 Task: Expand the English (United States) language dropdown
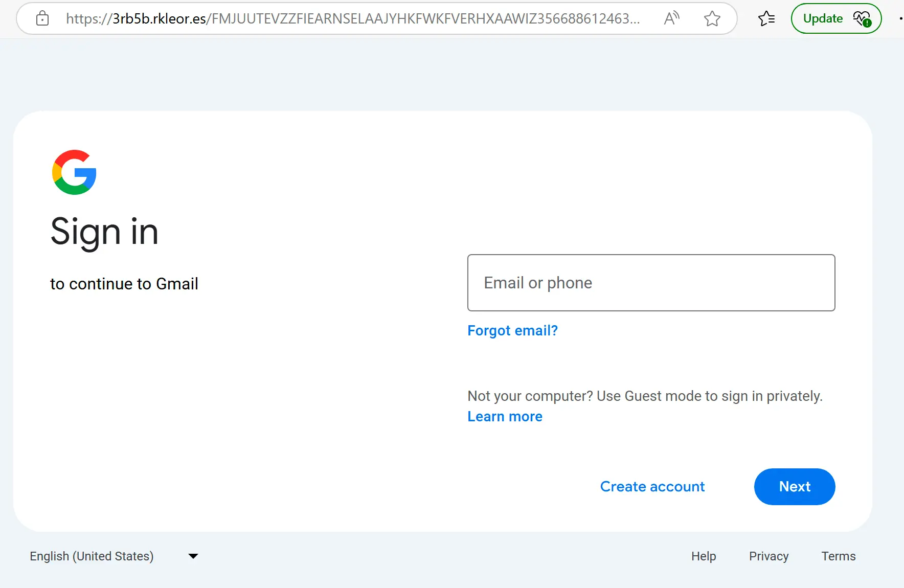pyautogui.click(x=115, y=556)
